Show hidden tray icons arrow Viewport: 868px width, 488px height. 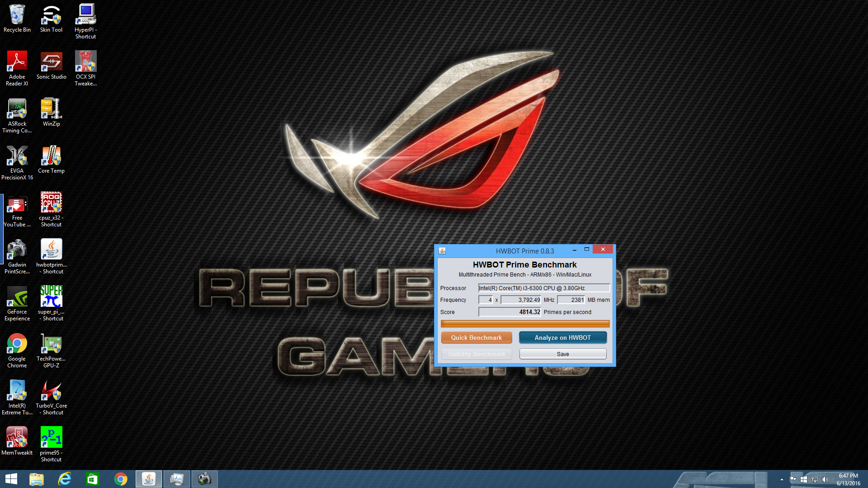click(x=782, y=479)
